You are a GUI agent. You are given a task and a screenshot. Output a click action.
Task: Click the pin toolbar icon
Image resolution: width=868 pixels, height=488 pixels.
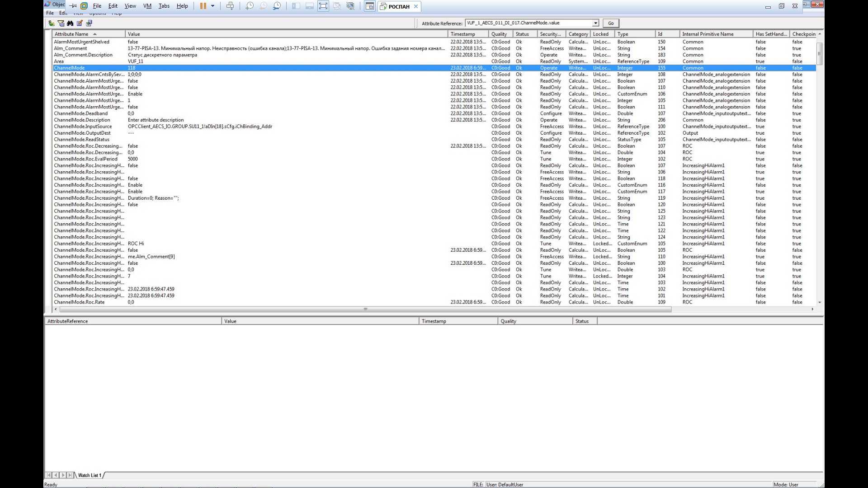coord(73,6)
